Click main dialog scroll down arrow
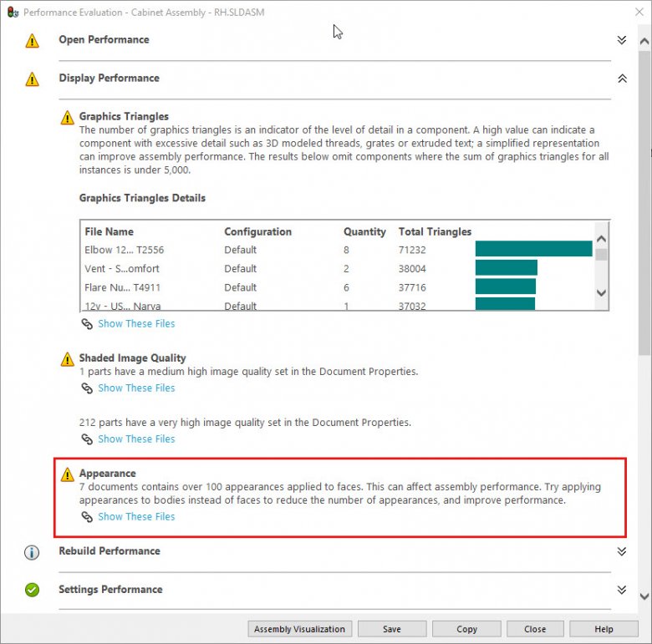 [644, 597]
